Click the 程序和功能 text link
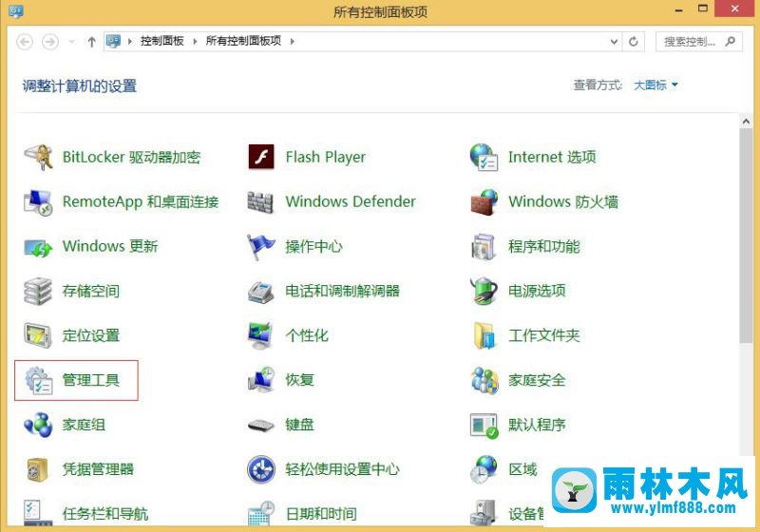Viewport: 760px width, 532px height. click(x=543, y=247)
